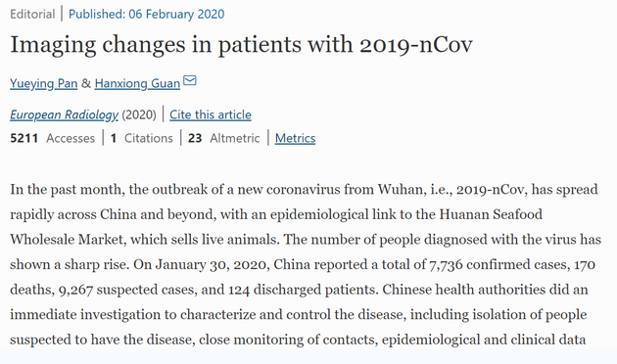Click the 1 Citations count
This screenshot has height=364, width=617.
point(142,138)
